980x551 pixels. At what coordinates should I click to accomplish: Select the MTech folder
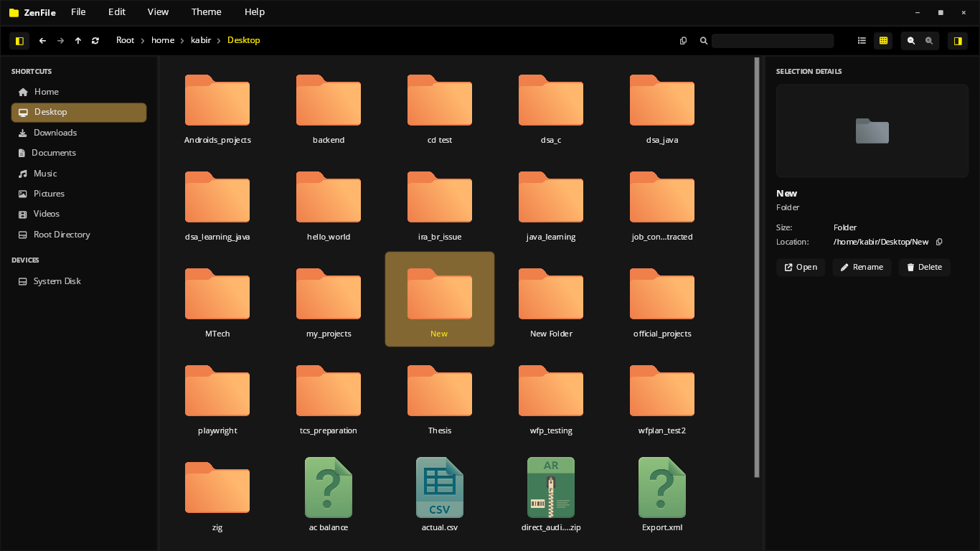217,299
